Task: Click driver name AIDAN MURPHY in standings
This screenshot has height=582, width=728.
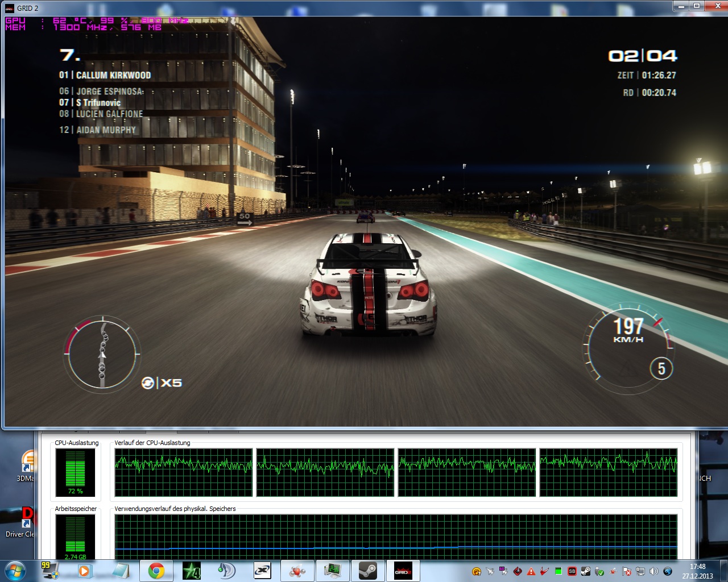Action: (x=106, y=130)
